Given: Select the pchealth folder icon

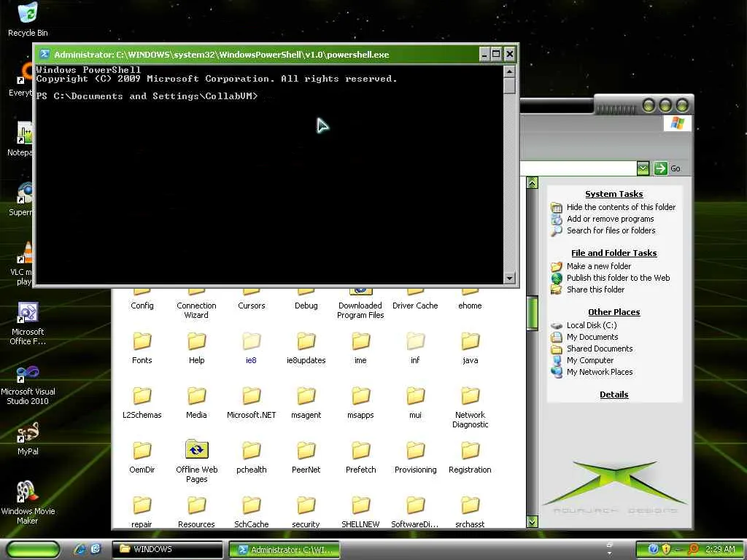Looking at the screenshot, I should click(x=251, y=451).
